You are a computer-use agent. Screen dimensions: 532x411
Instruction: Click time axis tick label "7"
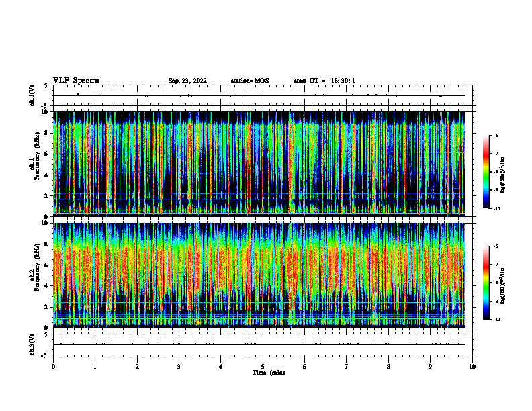click(347, 367)
